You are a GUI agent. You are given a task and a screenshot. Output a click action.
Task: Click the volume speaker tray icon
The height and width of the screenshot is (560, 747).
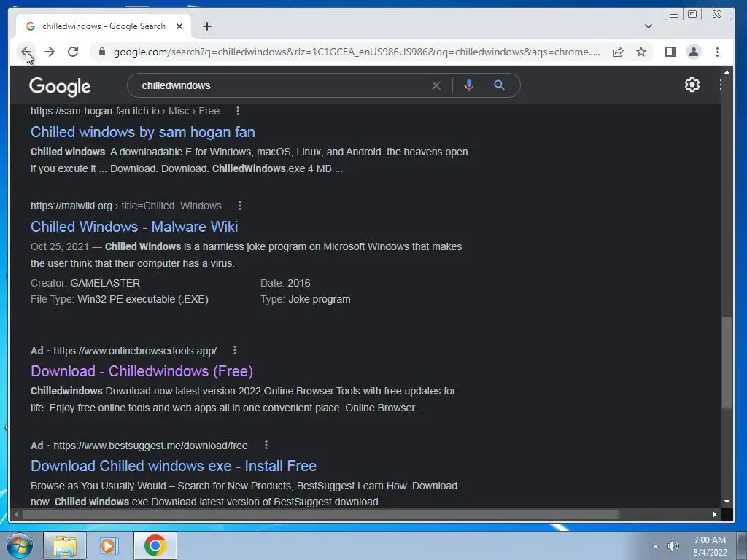pos(673,546)
